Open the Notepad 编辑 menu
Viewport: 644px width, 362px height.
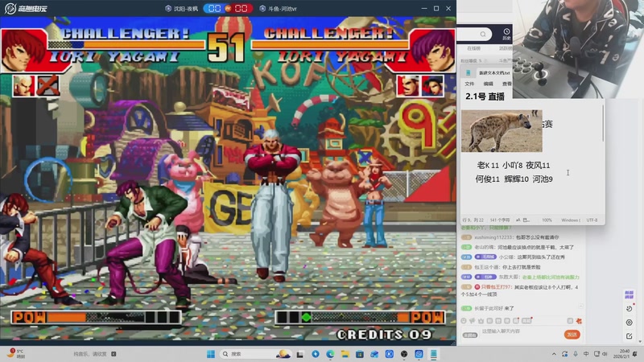[x=489, y=84]
